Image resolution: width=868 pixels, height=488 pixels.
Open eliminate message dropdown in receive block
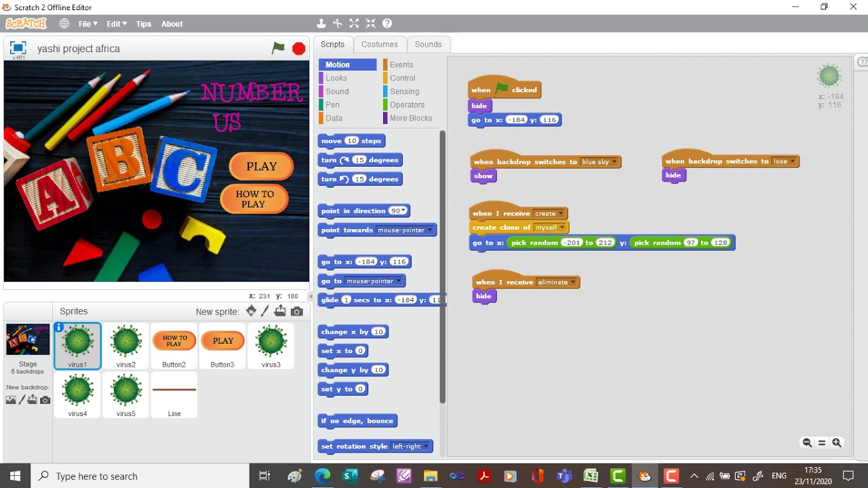tap(573, 282)
